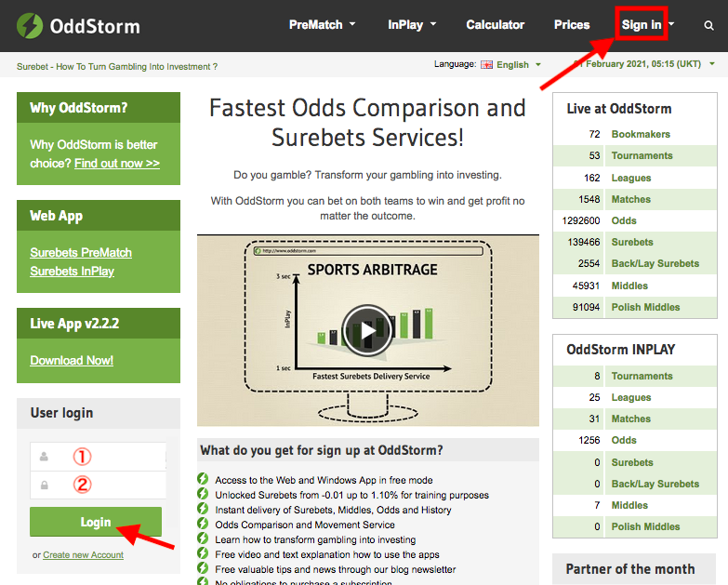Screen dimensions: 728x585
Task: Click Create new Account link
Action: (x=83, y=555)
